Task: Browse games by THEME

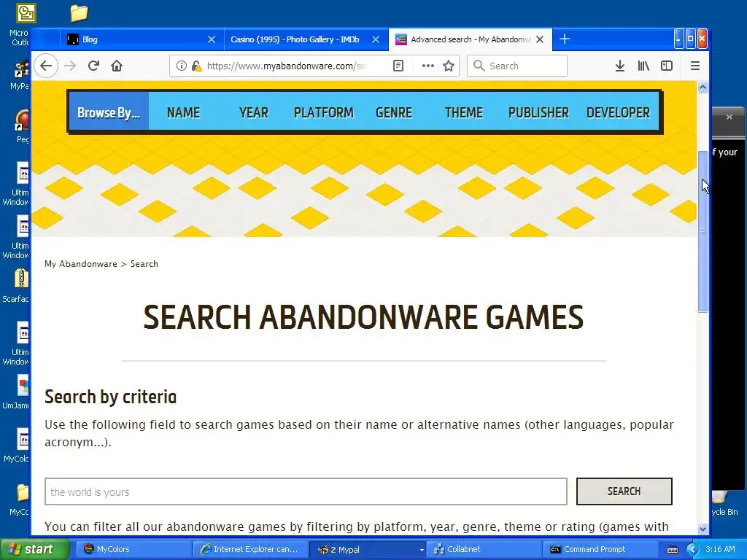Action: click(x=463, y=112)
